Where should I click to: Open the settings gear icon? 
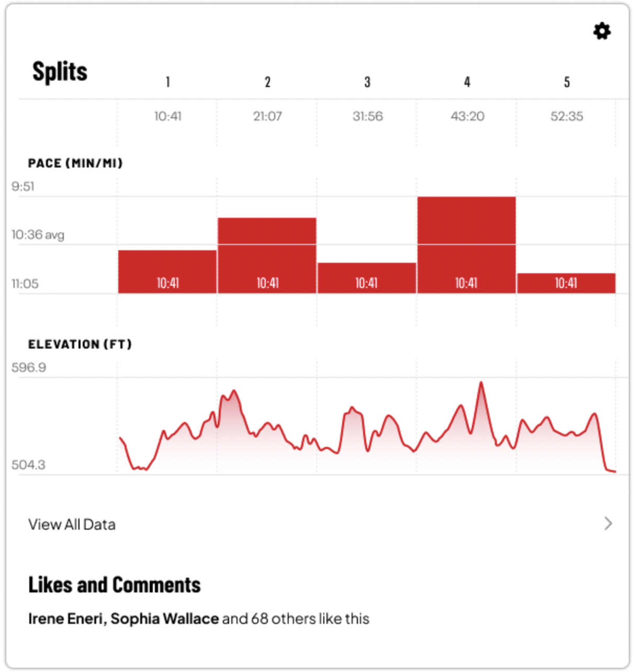pos(602,31)
